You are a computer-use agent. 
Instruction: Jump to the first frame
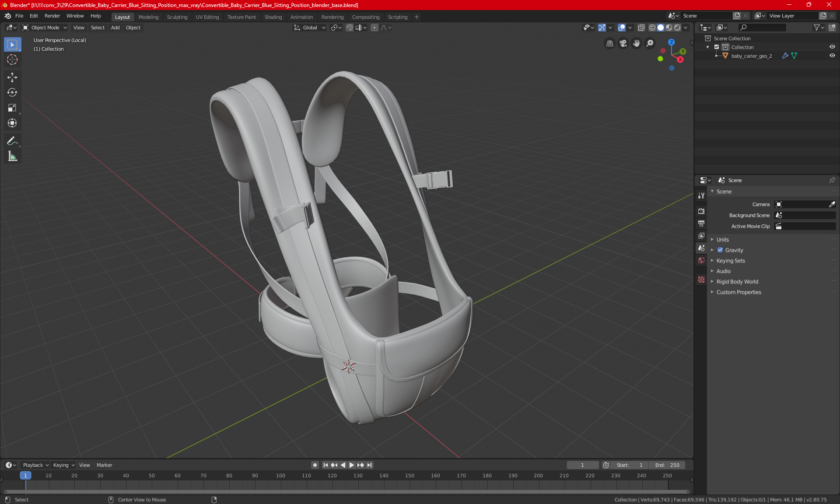pyautogui.click(x=325, y=465)
